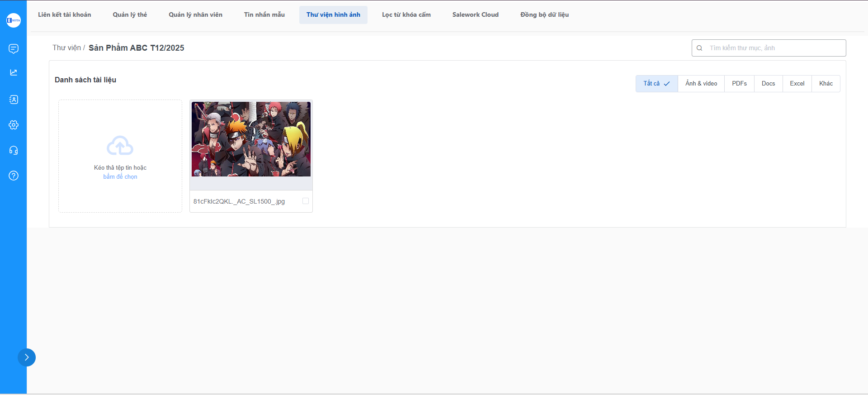Click the Salework logo icon in sidebar

14,20
